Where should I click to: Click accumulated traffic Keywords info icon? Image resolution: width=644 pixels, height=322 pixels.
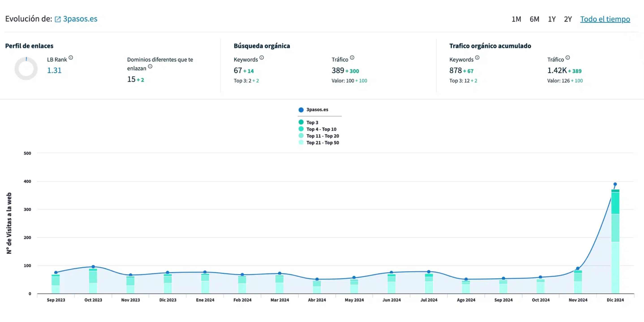click(477, 58)
